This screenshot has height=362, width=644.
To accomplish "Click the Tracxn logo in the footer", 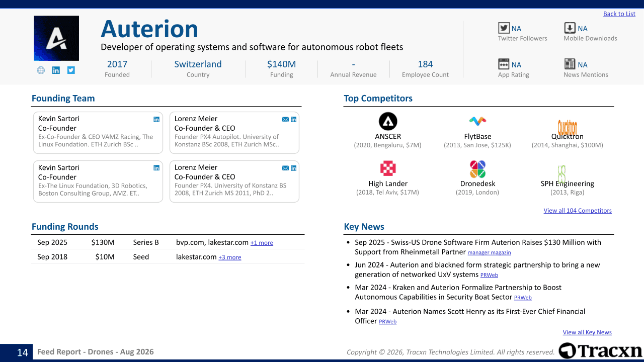I will tap(600, 350).
